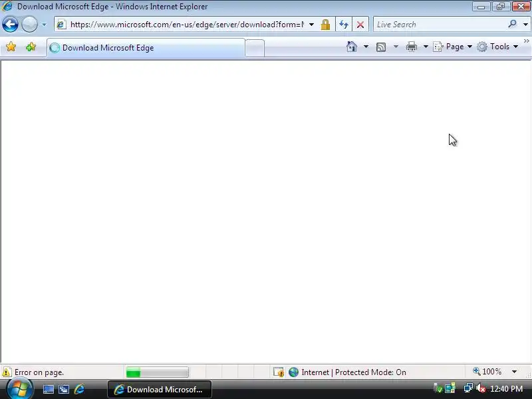Open the Windows Start orb
532x399 pixels.
click(x=20, y=389)
